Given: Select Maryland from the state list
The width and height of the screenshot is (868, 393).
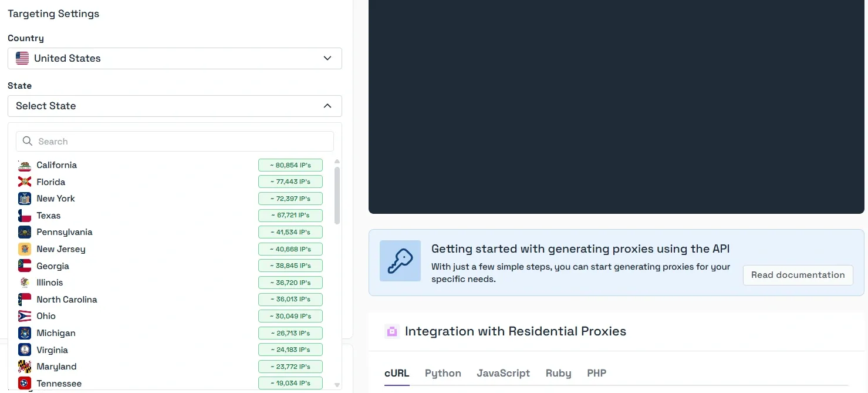Looking at the screenshot, I should tap(170, 367).
